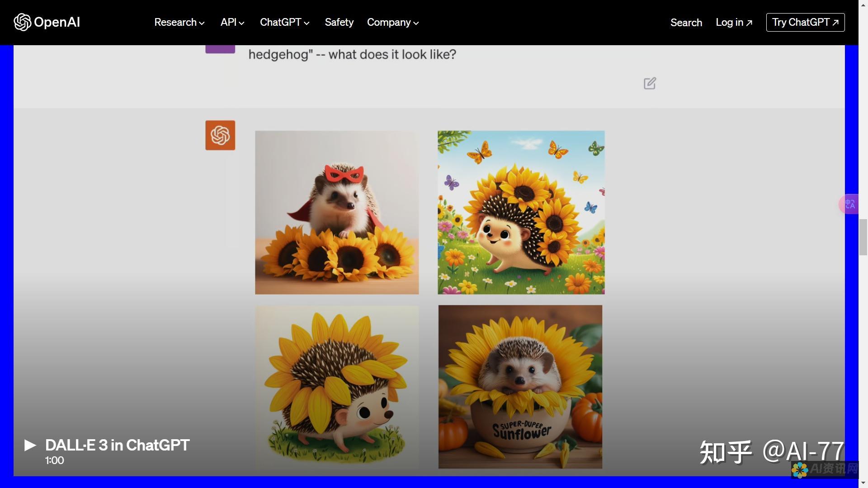
Task: Click Try ChatGPT button
Action: (805, 22)
